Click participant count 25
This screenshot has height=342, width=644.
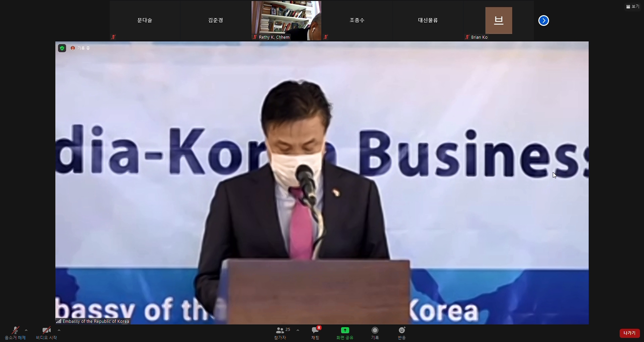point(288,330)
